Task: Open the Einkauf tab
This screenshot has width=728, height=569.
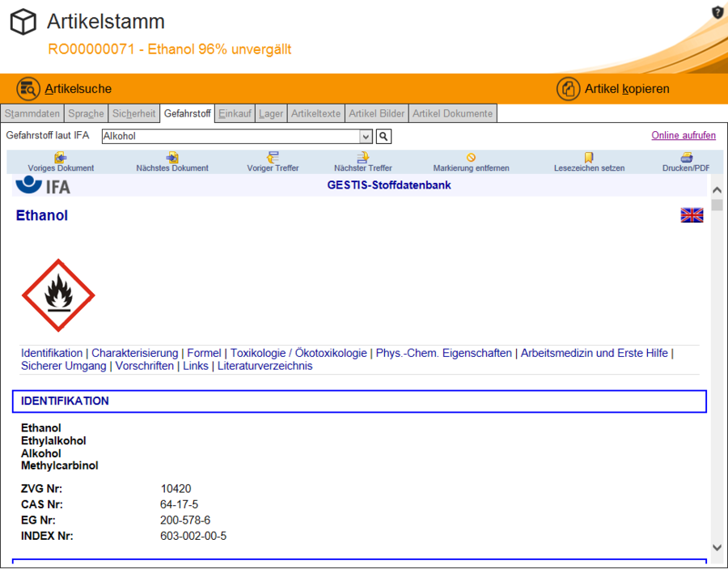Action: click(x=235, y=114)
